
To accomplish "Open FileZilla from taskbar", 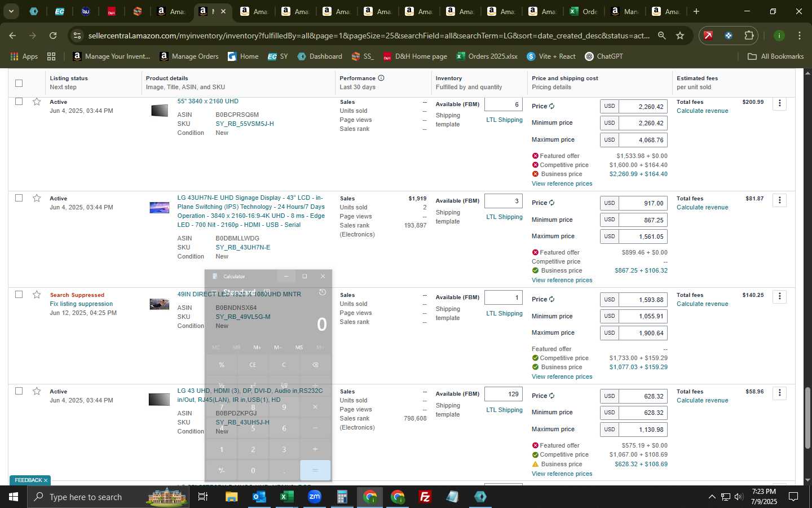I will point(425,497).
